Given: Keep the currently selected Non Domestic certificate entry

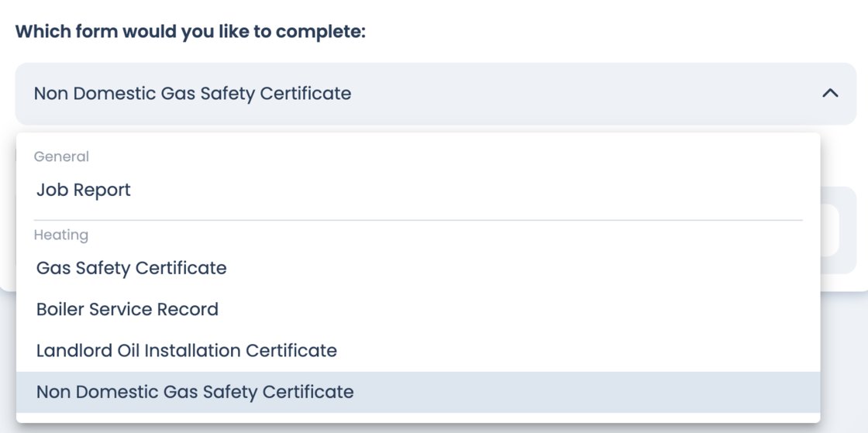Looking at the screenshot, I should click(195, 392).
